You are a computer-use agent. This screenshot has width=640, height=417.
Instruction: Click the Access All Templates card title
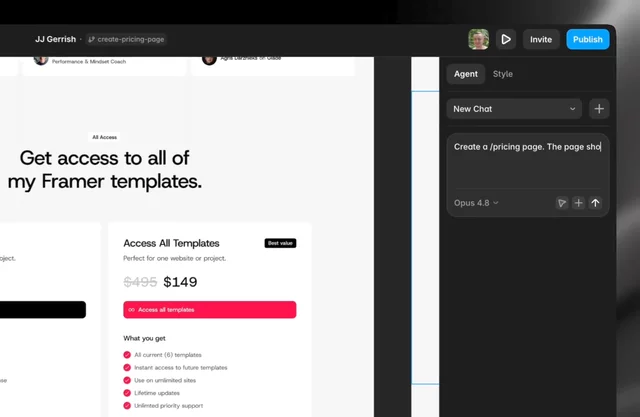[x=171, y=243]
